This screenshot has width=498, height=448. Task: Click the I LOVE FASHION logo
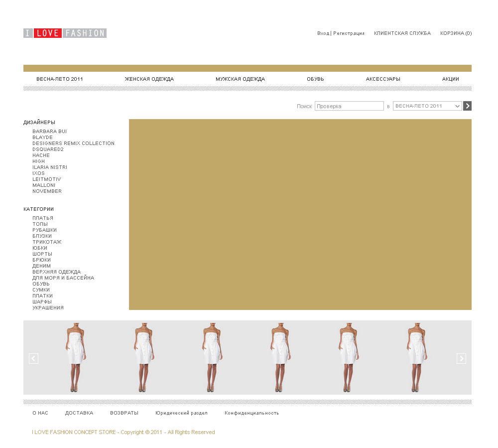click(65, 33)
